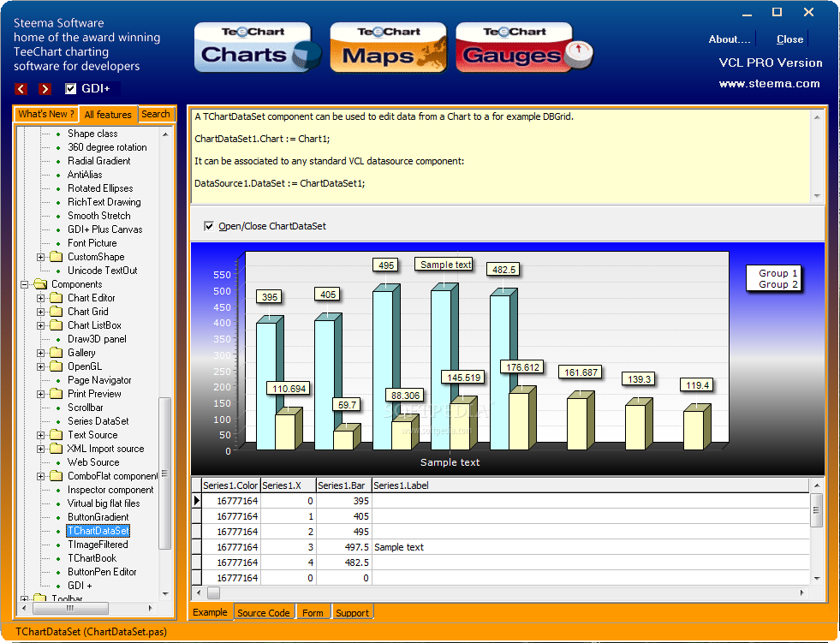Select the Example tab at bottom
This screenshot has height=643, width=840.
pos(210,612)
